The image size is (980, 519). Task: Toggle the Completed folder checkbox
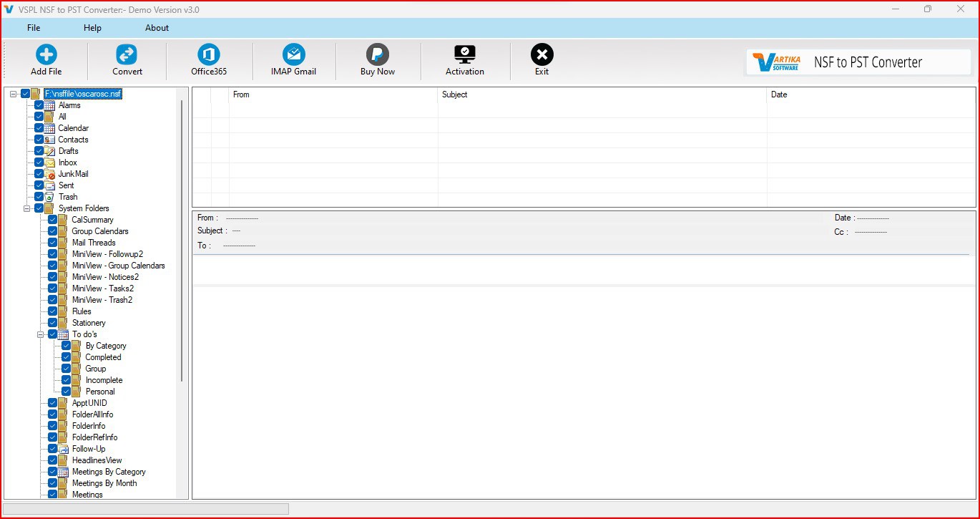pyautogui.click(x=65, y=357)
